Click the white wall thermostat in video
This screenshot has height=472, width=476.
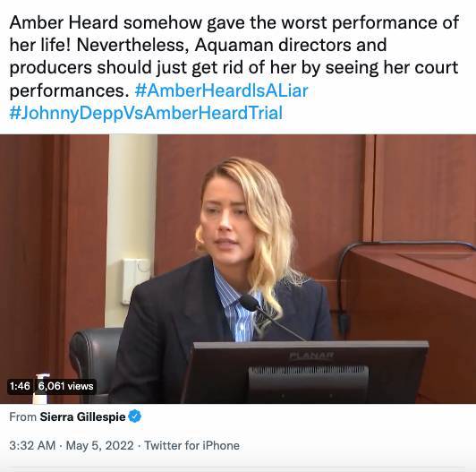click(136, 281)
